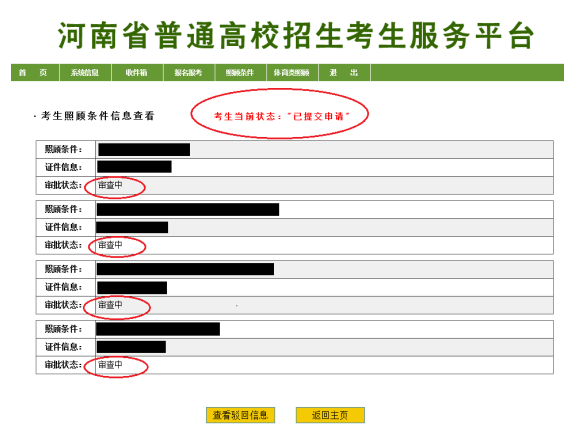Open the 体育类照顾 menu item
Screen dimensions: 587x438
click(292, 73)
